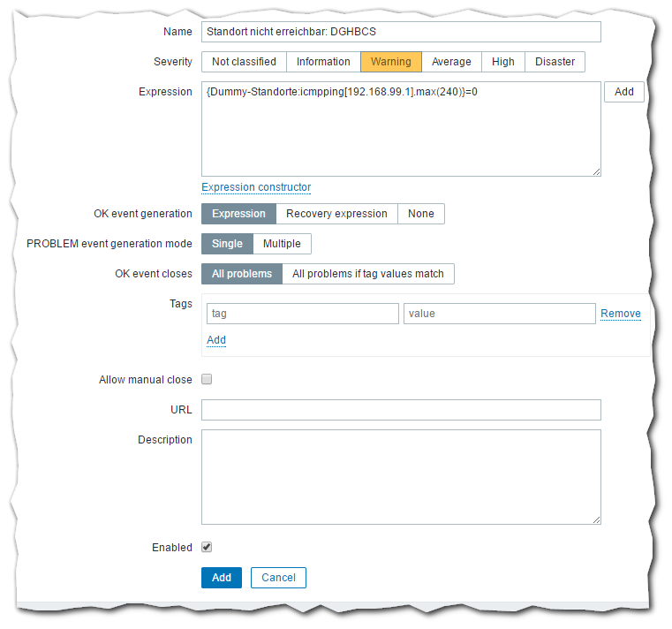Choose All problems if tag values match

click(367, 274)
